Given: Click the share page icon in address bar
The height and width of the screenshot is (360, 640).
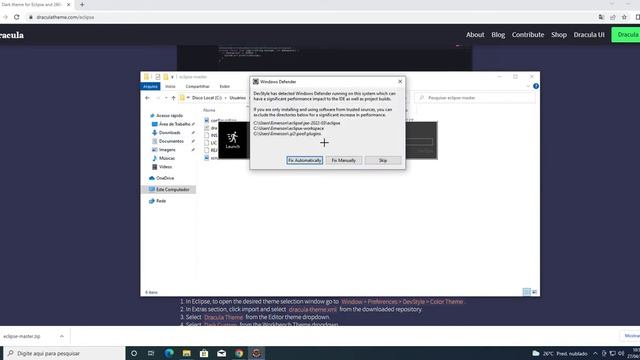Looking at the screenshot, I should click(613, 17).
